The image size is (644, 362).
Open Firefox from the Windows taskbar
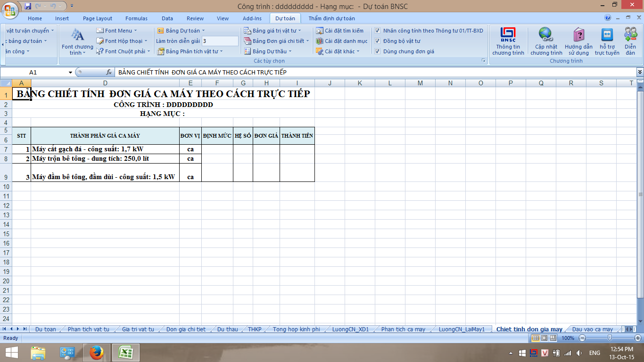point(96,352)
